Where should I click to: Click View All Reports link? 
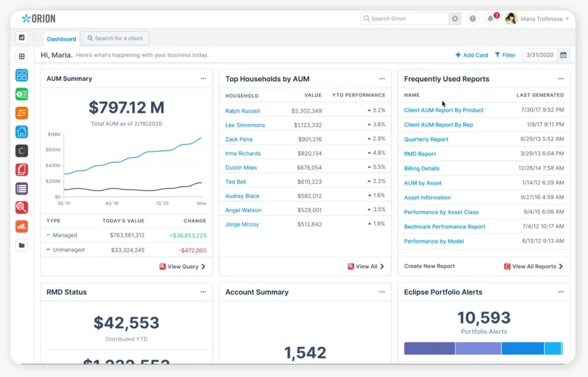tap(534, 266)
